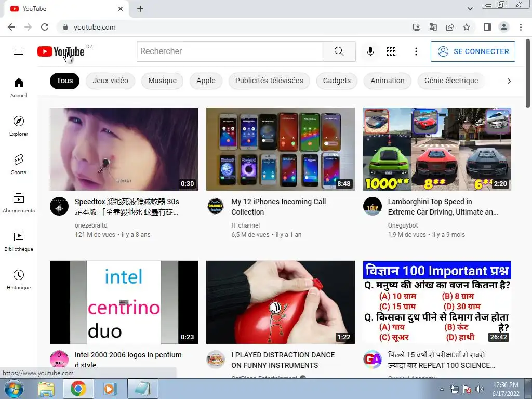Play the 100 Important science thumbnail

coord(437,302)
